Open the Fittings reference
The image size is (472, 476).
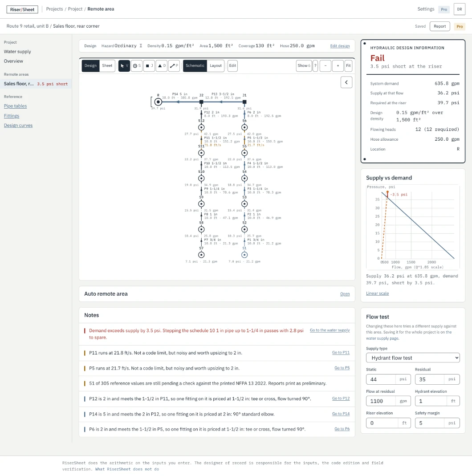click(x=12, y=116)
